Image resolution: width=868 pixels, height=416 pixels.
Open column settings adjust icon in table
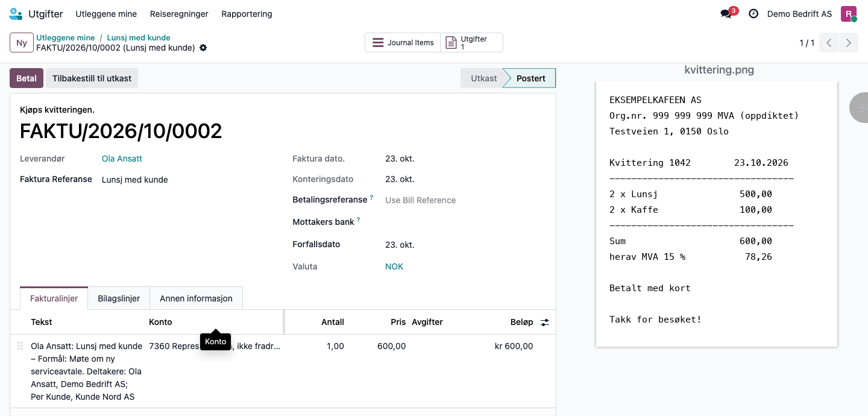click(545, 323)
